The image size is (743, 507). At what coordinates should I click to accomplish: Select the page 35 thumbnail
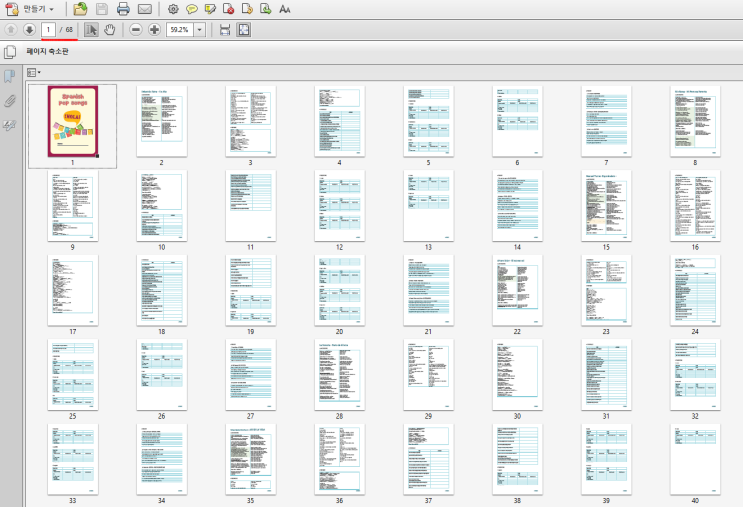coord(249,458)
